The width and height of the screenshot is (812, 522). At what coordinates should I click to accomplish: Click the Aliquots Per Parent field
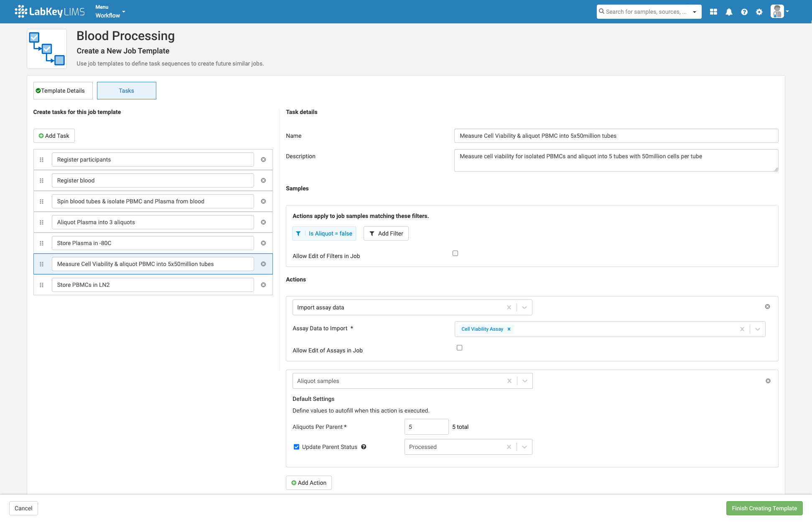click(426, 427)
